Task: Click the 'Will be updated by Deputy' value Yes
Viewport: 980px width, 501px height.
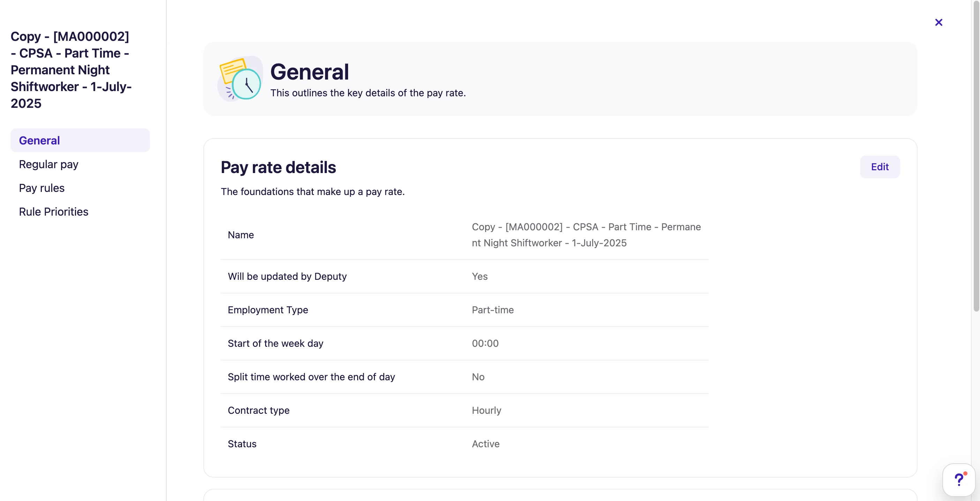Action: click(479, 276)
